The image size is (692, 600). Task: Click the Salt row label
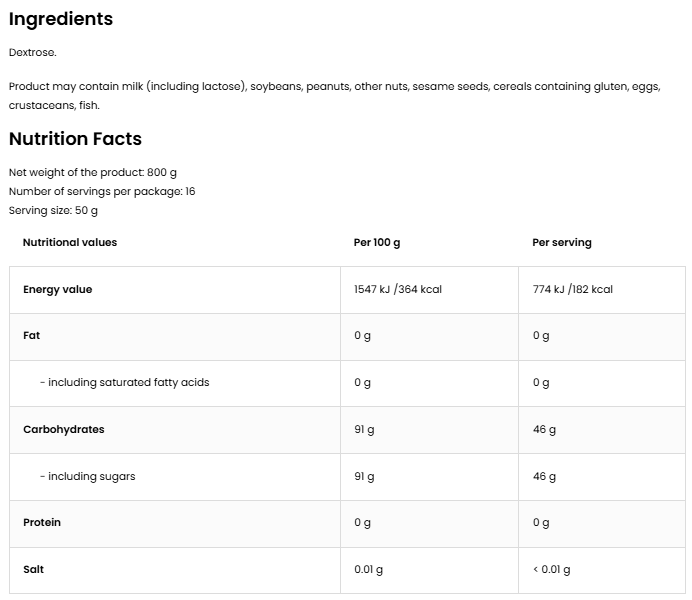coord(34,569)
